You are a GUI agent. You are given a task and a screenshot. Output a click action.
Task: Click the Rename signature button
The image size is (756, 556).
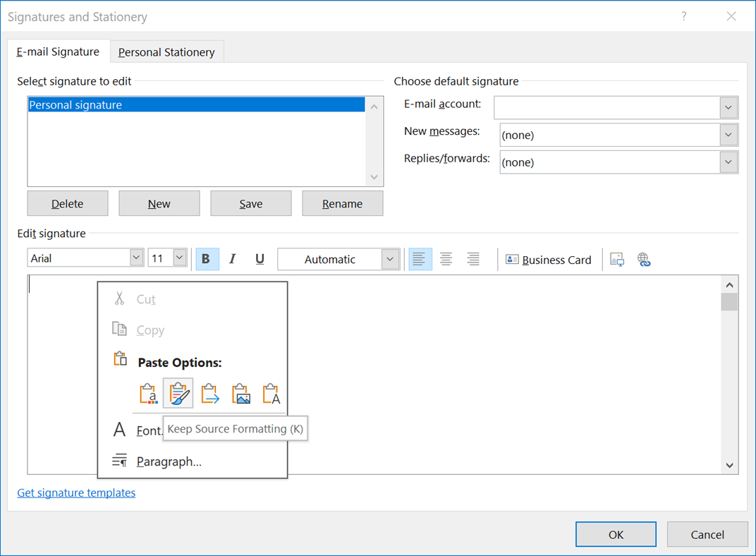pyautogui.click(x=342, y=203)
